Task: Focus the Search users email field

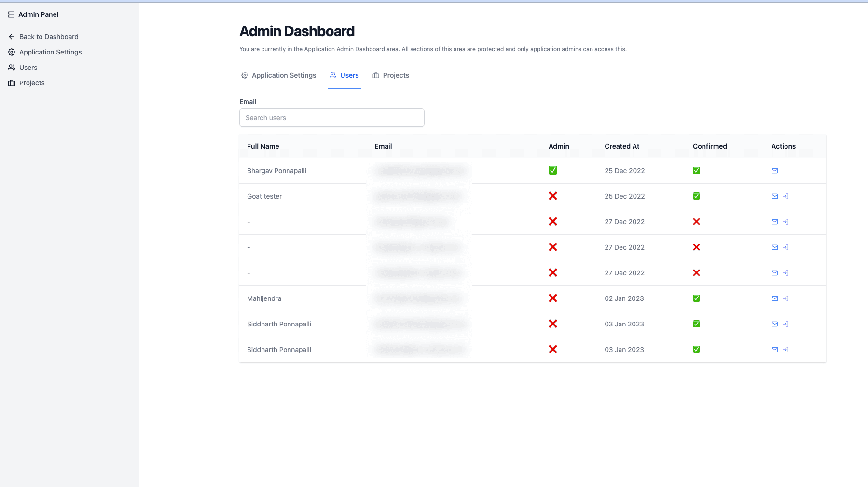Action: [332, 118]
